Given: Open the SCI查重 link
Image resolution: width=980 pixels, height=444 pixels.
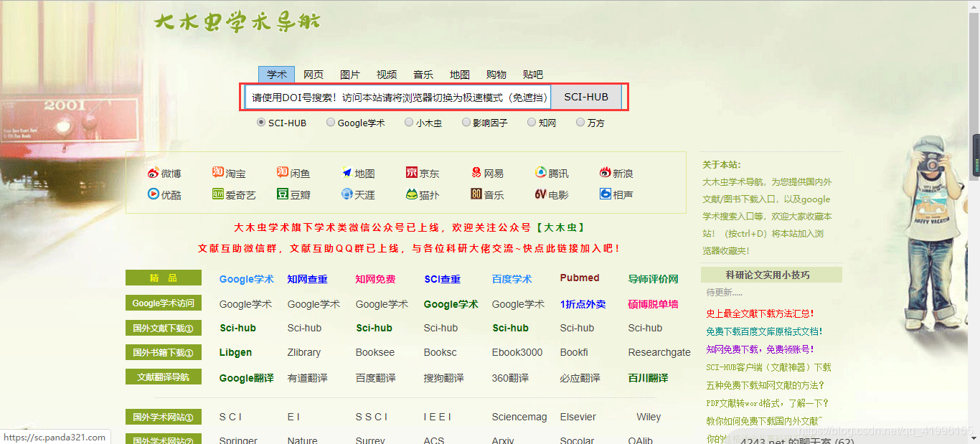Looking at the screenshot, I should [x=442, y=279].
